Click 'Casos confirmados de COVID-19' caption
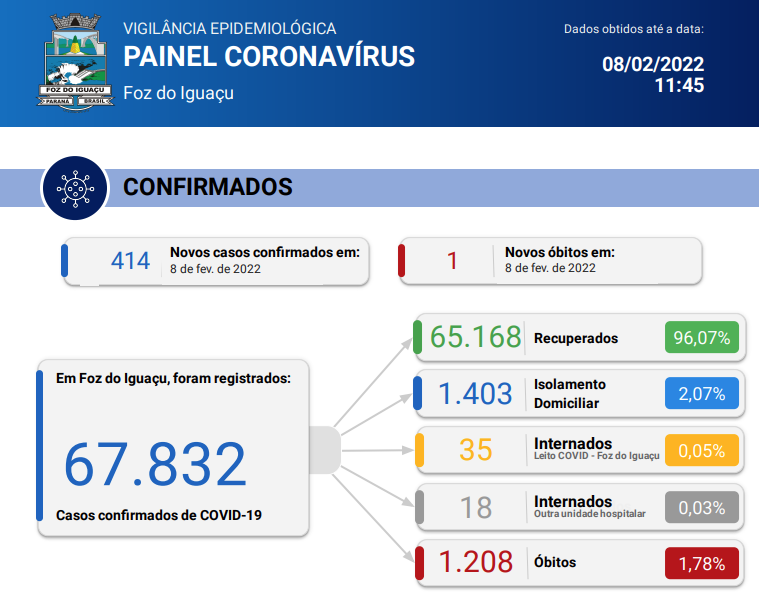 pos(159,515)
